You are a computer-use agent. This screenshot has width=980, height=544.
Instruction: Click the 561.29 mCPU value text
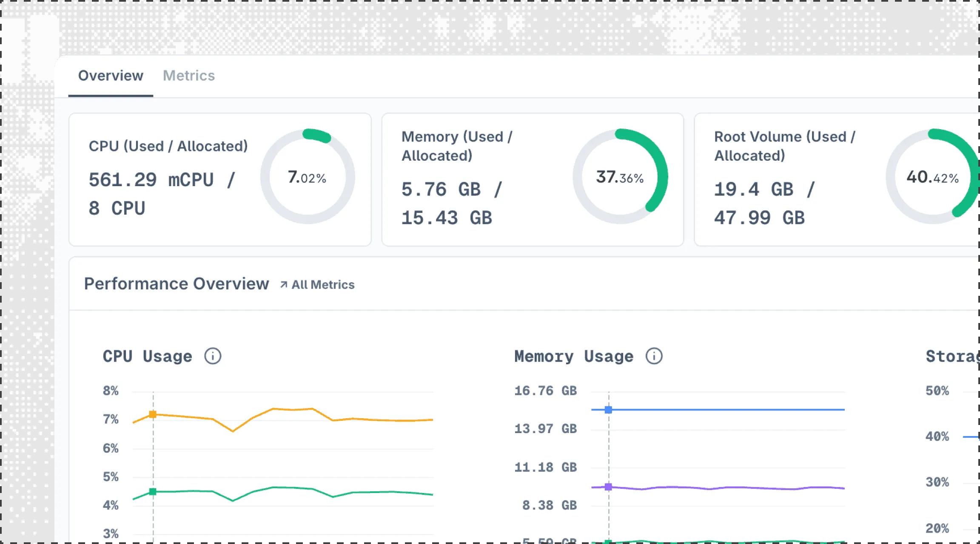tap(151, 180)
